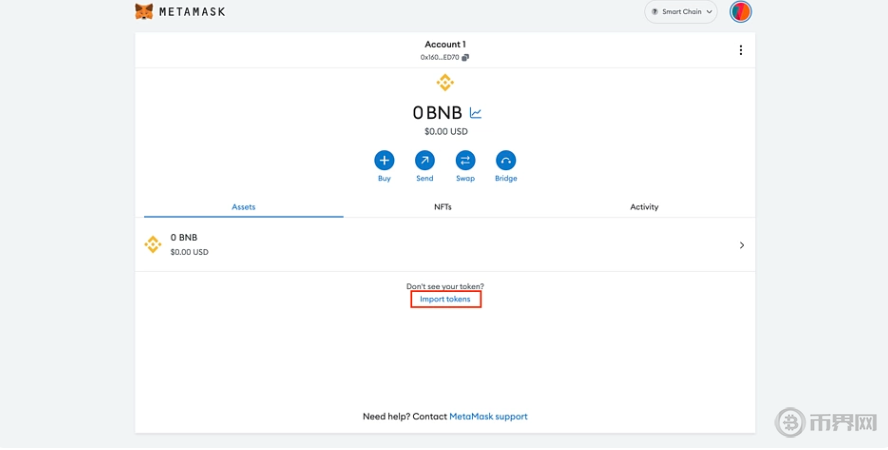
Task: Open the MetaMask support link
Action: point(488,416)
